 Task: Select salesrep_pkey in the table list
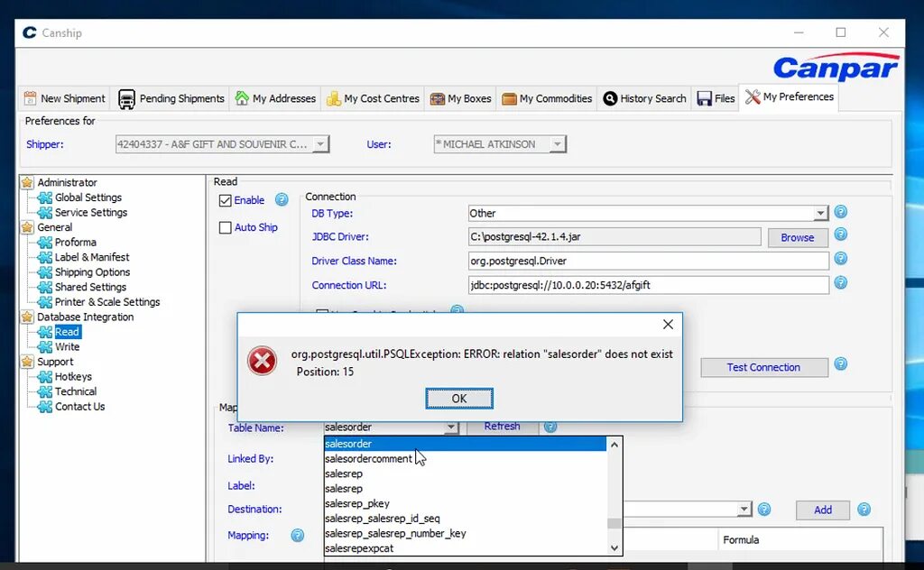coord(465,503)
